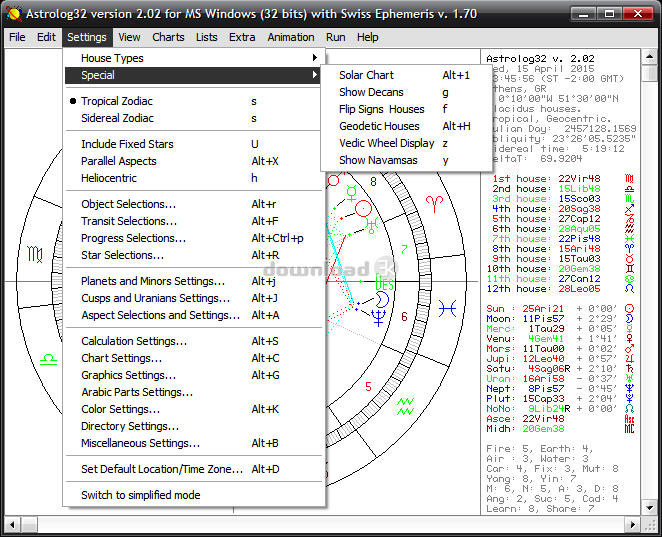Open the File menu

pos(17,37)
